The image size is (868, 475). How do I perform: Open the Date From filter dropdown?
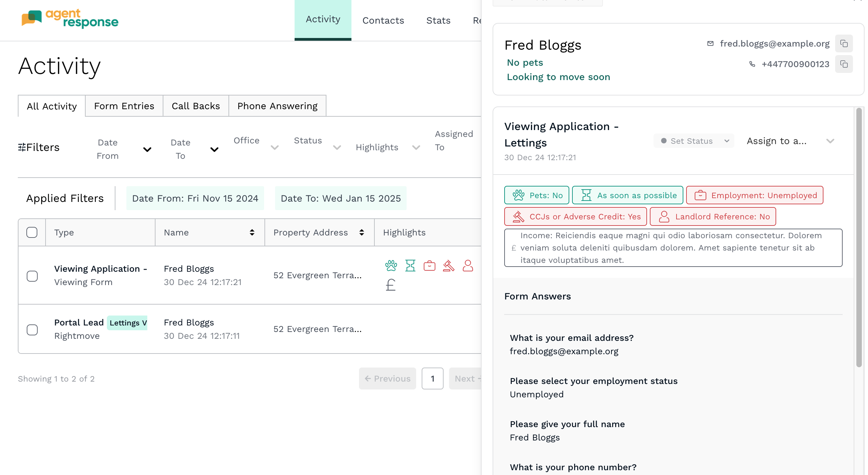(x=123, y=149)
